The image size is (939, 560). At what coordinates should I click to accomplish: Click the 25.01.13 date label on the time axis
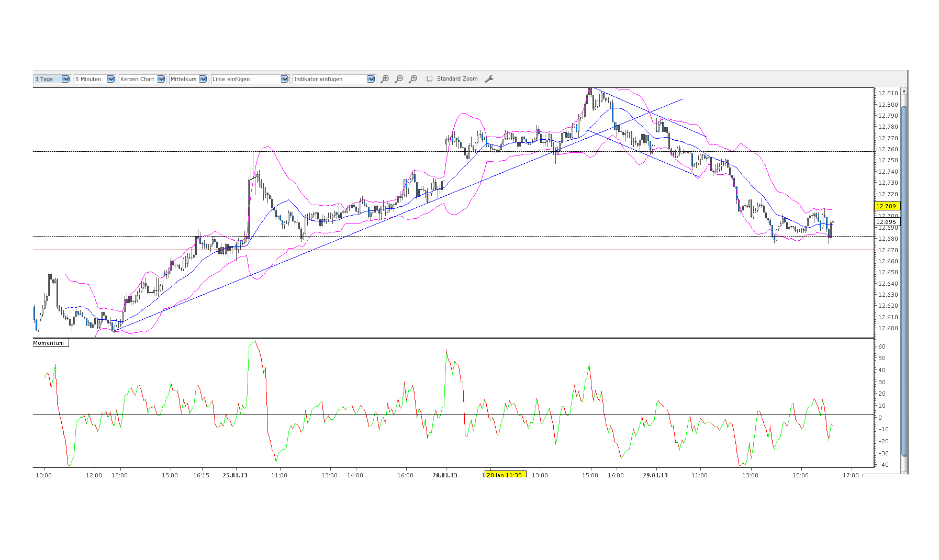[x=234, y=475]
